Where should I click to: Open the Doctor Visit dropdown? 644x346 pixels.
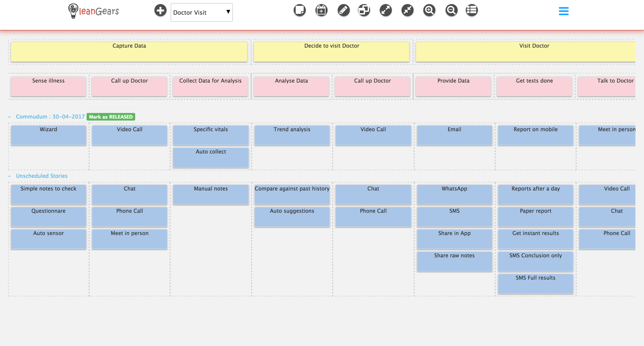[202, 12]
